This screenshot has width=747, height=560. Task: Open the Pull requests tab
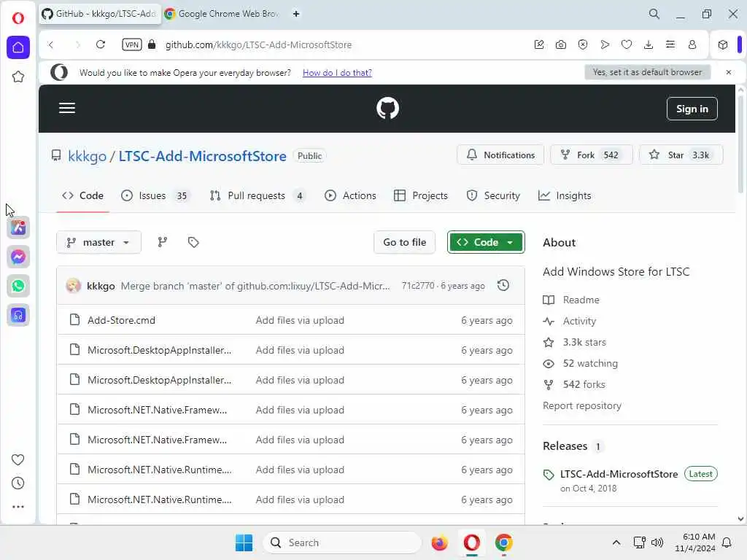(x=258, y=195)
